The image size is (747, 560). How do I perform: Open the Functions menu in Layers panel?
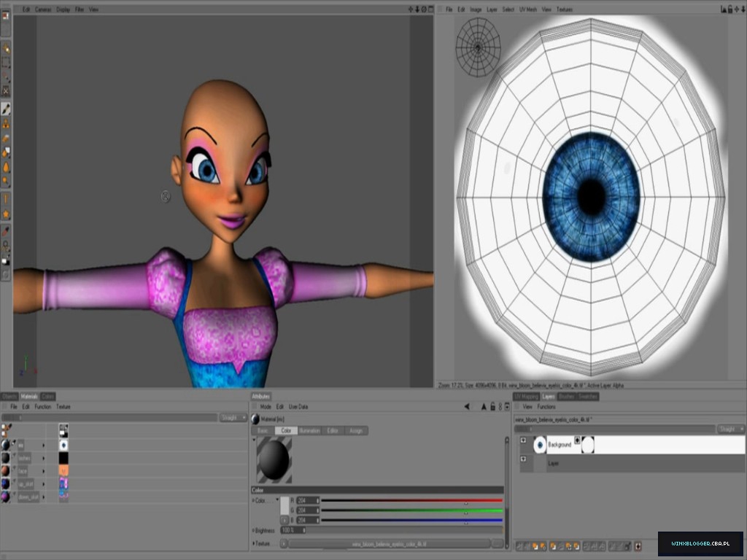point(546,407)
